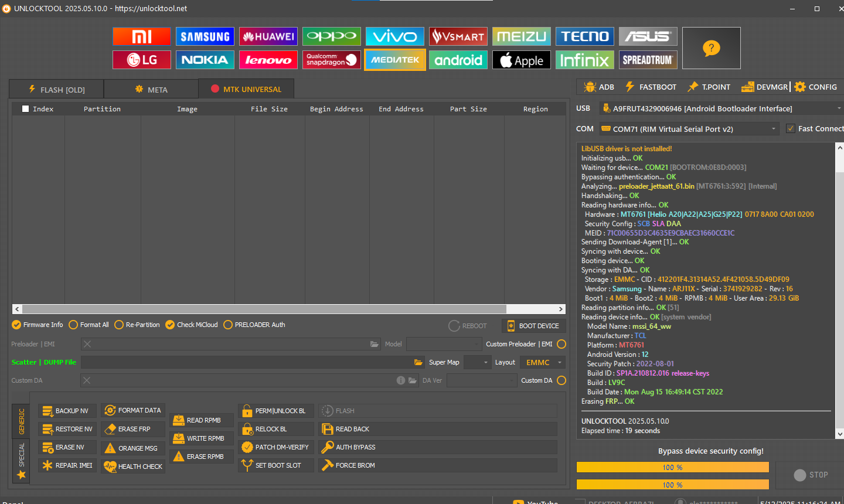Viewport: 844px width, 504px height.
Task: Open the ADB tools
Action: pos(599,87)
